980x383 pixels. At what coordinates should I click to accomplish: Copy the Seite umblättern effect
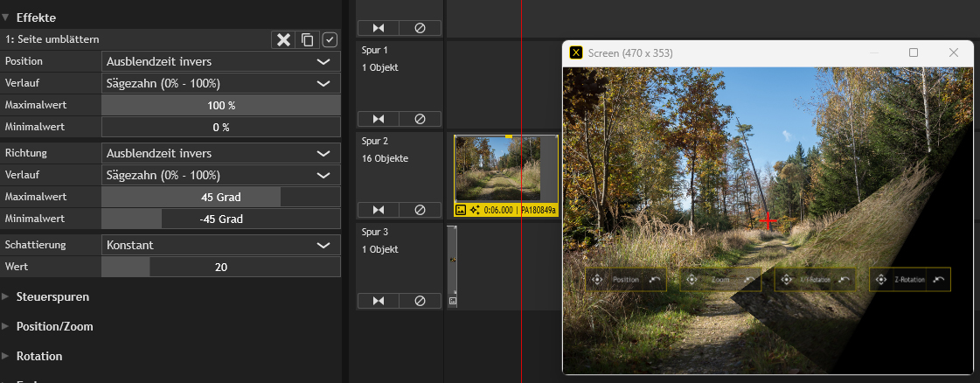click(x=308, y=40)
